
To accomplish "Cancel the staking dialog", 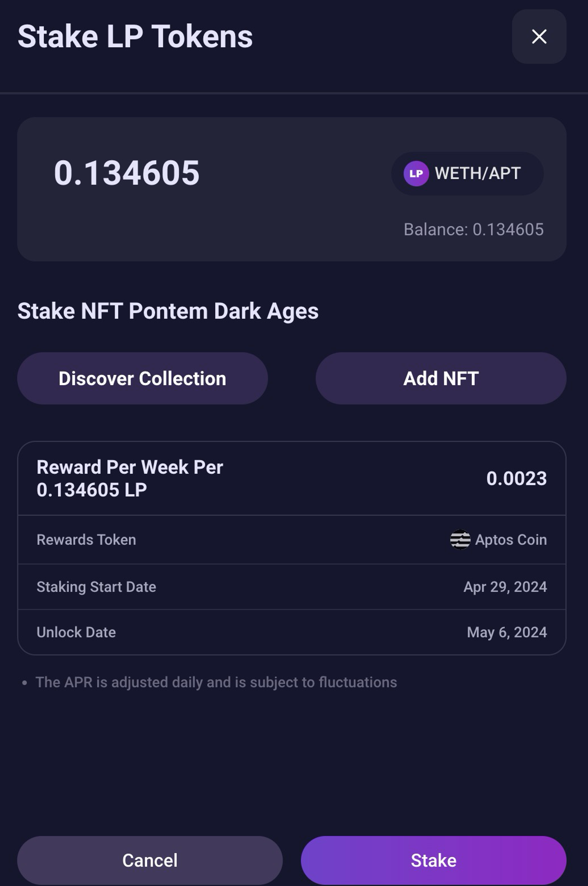I will (150, 860).
